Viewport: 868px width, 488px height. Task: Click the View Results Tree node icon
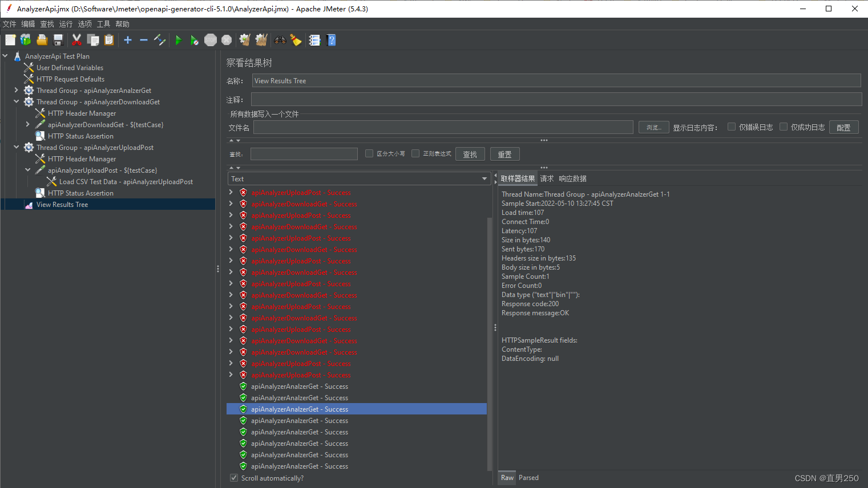29,205
